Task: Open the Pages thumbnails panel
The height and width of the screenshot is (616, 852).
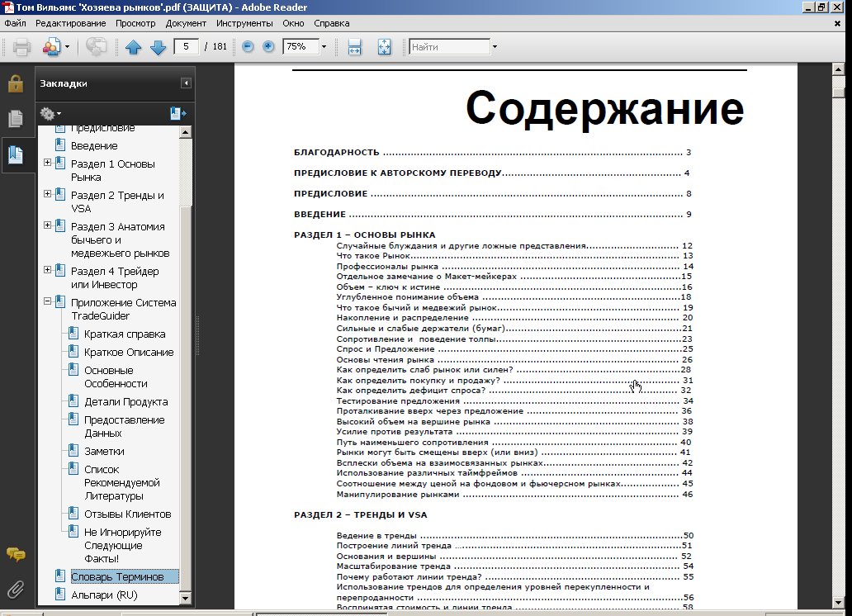Action: (x=15, y=119)
